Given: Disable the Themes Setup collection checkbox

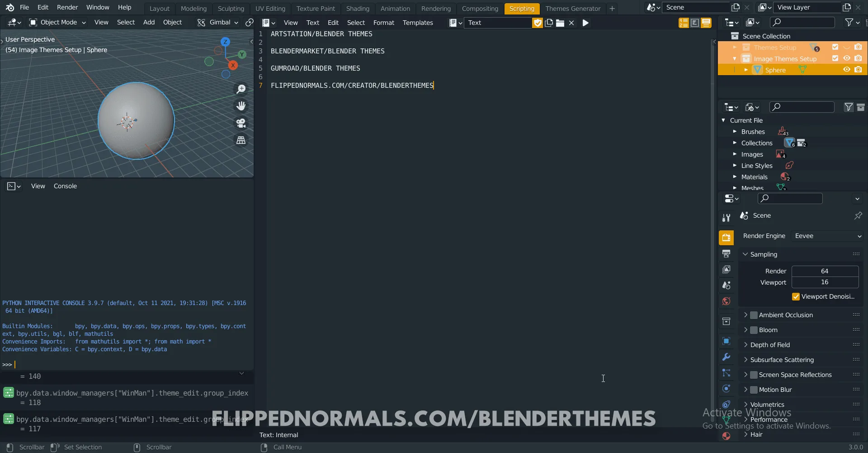Looking at the screenshot, I should 835,47.
